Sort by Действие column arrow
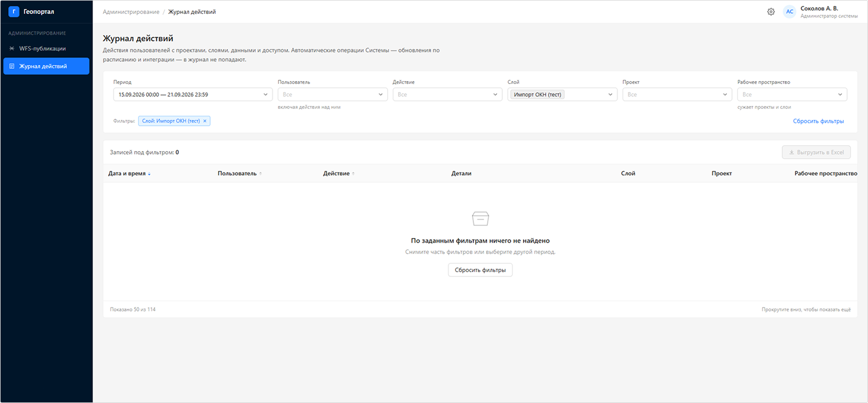Viewport: 868px width, 403px height. (x=354, y=174)
